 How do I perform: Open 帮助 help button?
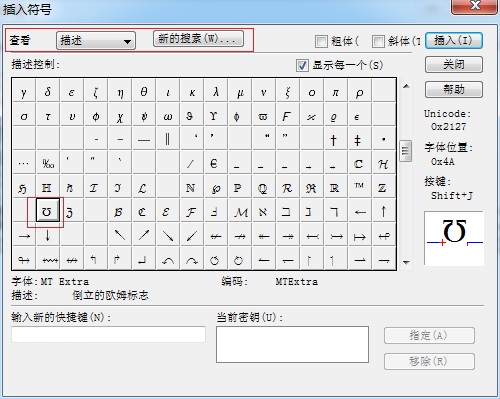click(x=454, y=89)
